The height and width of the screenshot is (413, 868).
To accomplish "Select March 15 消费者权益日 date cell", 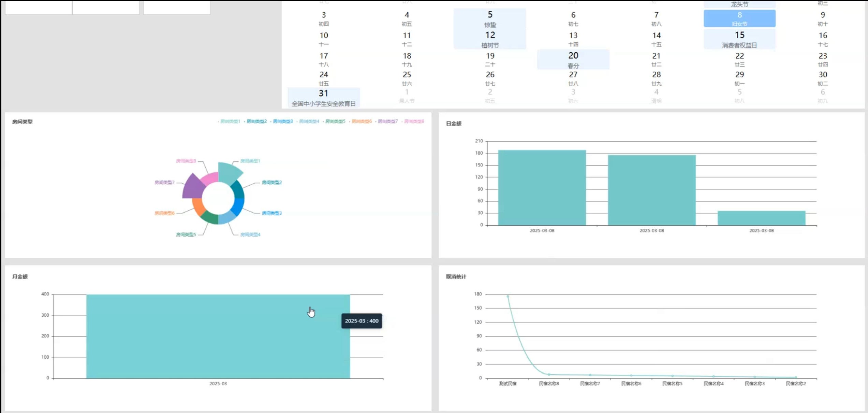I will (x=739, y=39).
